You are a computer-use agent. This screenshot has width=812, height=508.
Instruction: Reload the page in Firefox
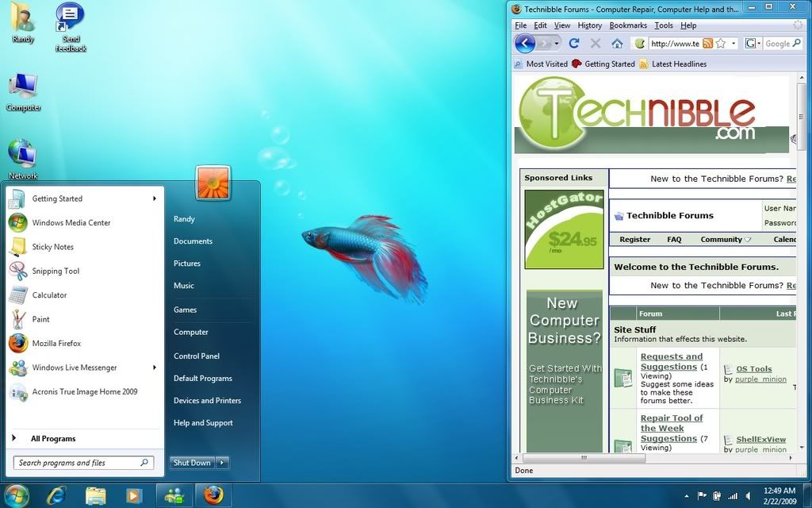[x=574, y=44]
